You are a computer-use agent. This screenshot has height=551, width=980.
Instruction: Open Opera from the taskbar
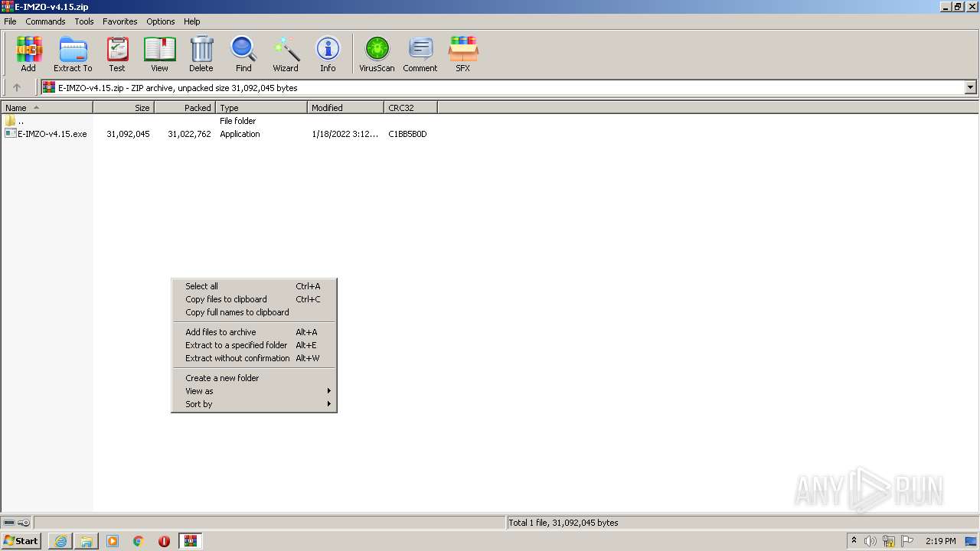[164, 541]
